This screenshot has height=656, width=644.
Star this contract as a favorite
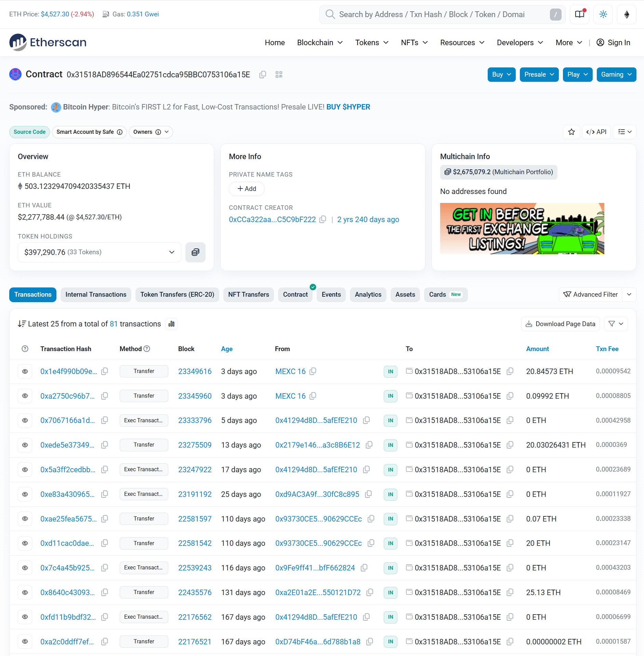(571, 132)
